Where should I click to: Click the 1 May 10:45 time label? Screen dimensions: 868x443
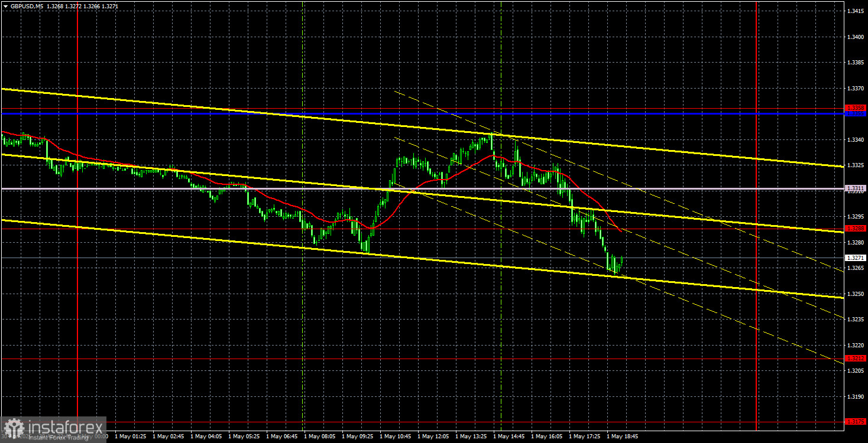[395, 437]
